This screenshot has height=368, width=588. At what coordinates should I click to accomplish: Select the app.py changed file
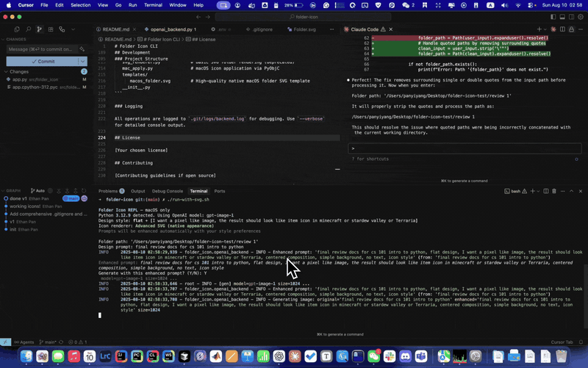[x=46, y=79]
